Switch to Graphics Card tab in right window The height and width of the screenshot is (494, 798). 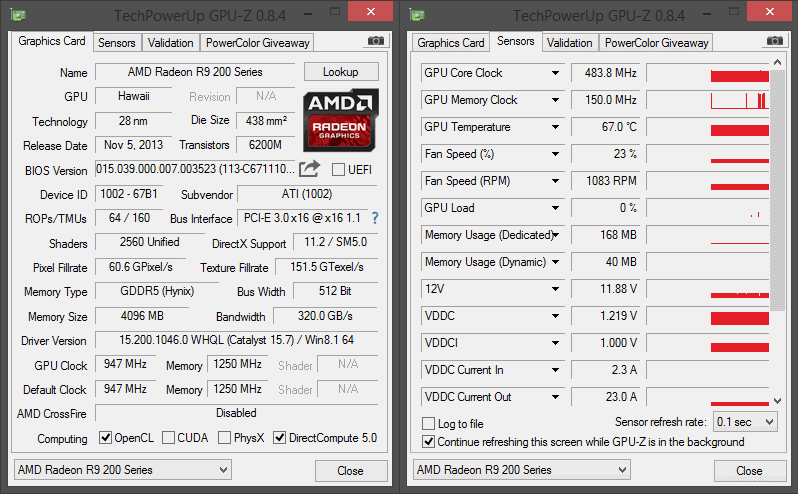pos(450,43)
